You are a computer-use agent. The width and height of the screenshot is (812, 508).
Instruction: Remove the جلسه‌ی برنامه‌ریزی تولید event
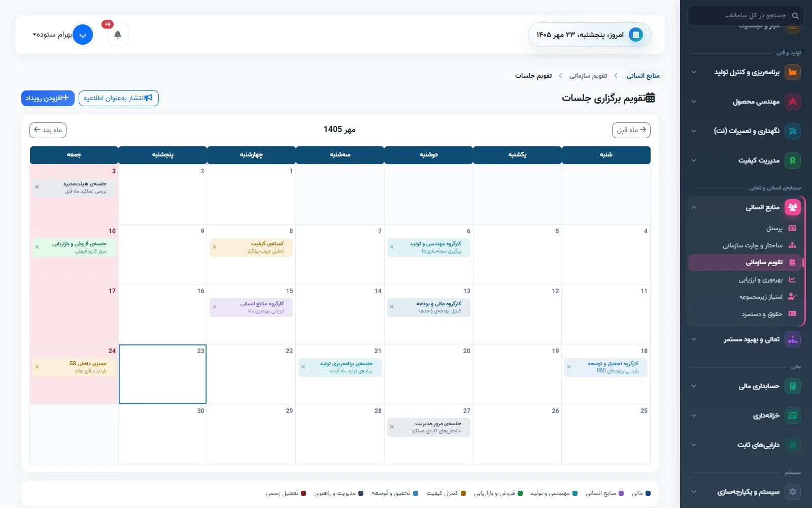click(x=303, y=367)
